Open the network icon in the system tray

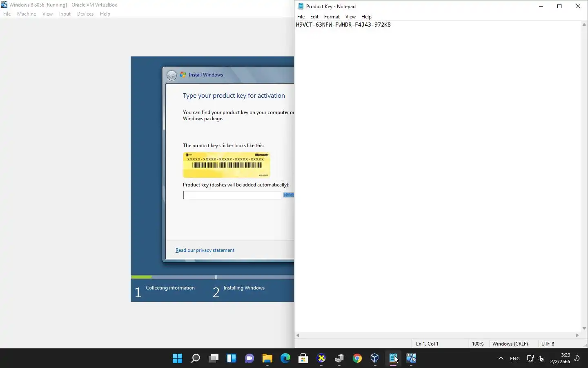(530, 359)
